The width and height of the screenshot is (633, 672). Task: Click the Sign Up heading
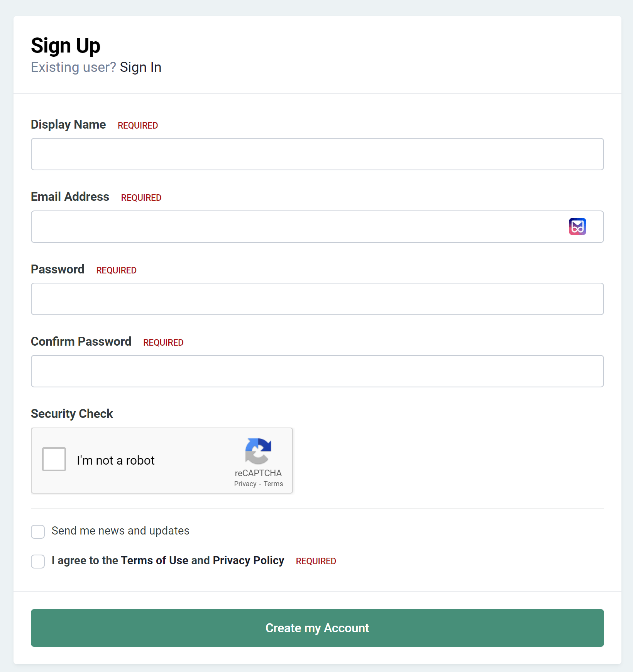[65, 45]
